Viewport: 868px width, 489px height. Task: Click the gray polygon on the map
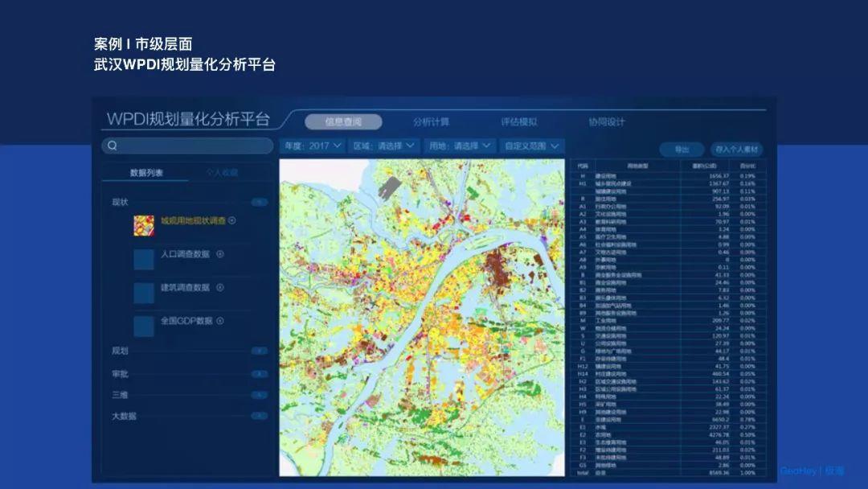(x=389, y=187)
